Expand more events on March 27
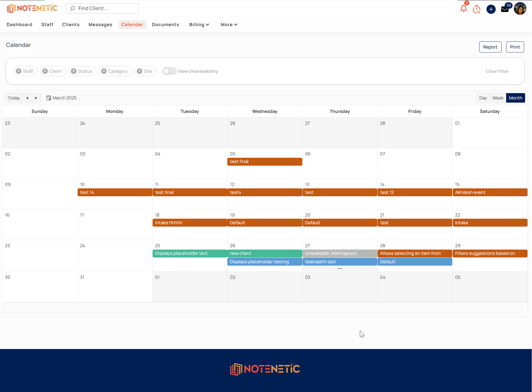The height and width of the screenshot is (392, 532). point(340,269)
